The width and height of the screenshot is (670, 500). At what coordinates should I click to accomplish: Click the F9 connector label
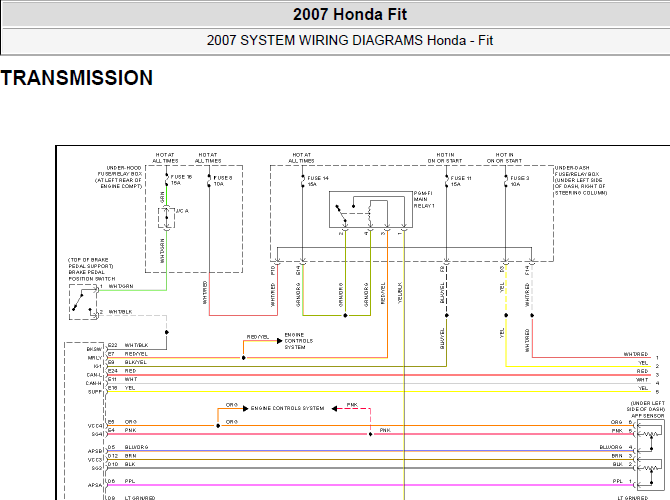[x=442, y=269]
